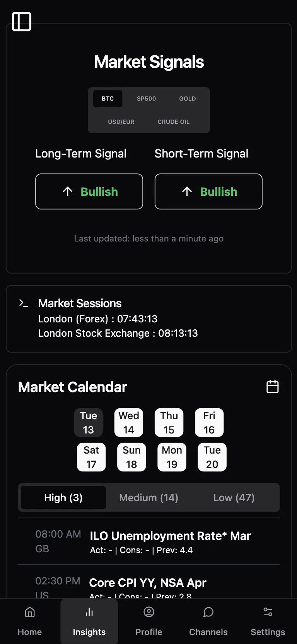This screenshot has width=297, height=644.
Task: Select the BTC asset toggle
Action: (108, 99)
